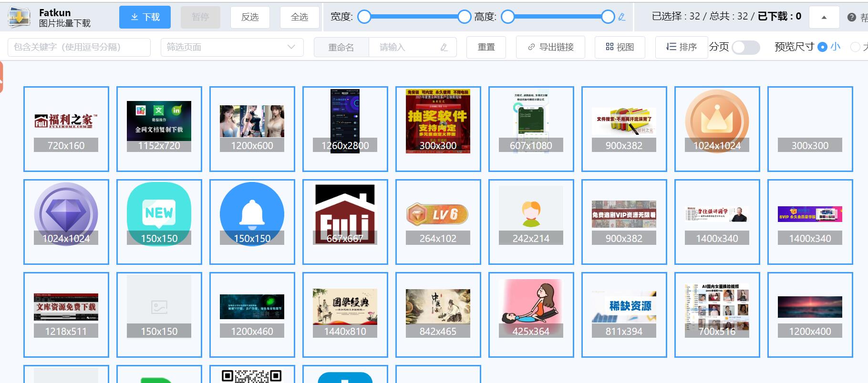Select the 稀缺资源 811x394 thumbnail
The height and width of the screenshot is (383, 868).
point(624,315)
